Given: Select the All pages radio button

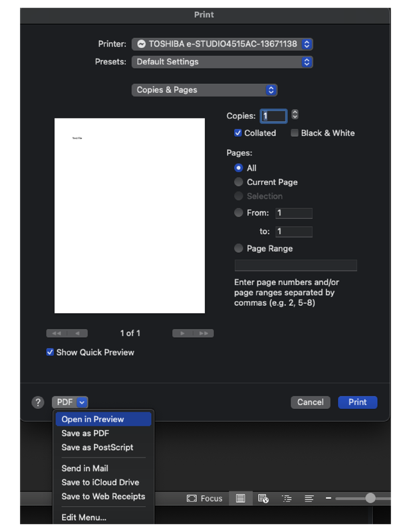Looking at the screenshot, I should click(x=239, y=168).
